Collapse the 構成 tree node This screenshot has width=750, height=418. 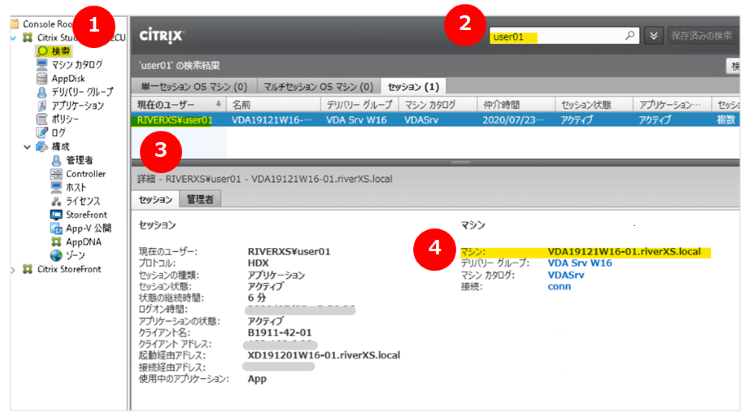(x=27, y=147)
